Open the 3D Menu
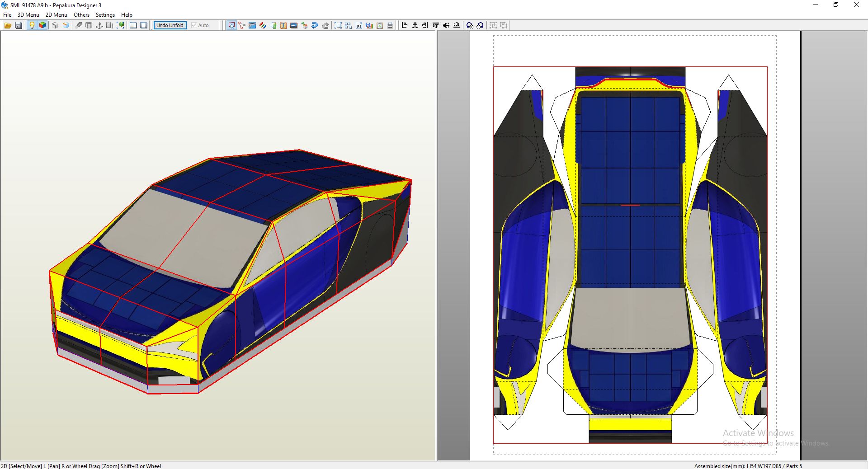This screenshot has height=469, width=868. pyautogui.click(x=28, y=15)
